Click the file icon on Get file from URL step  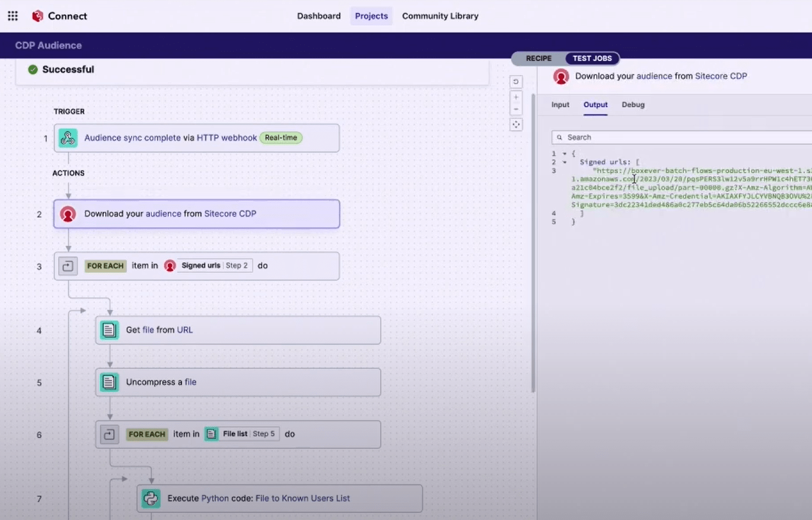110,330
